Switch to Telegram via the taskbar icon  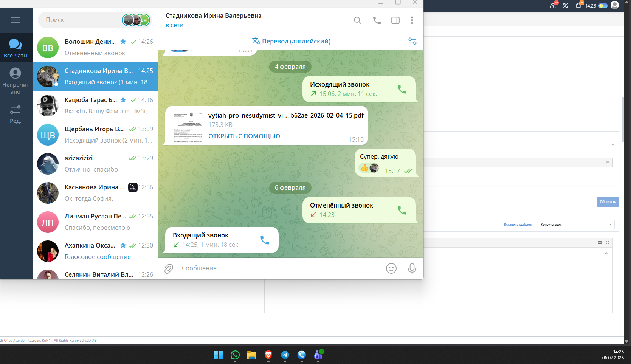pyautogui.click(x=285, y=355)
